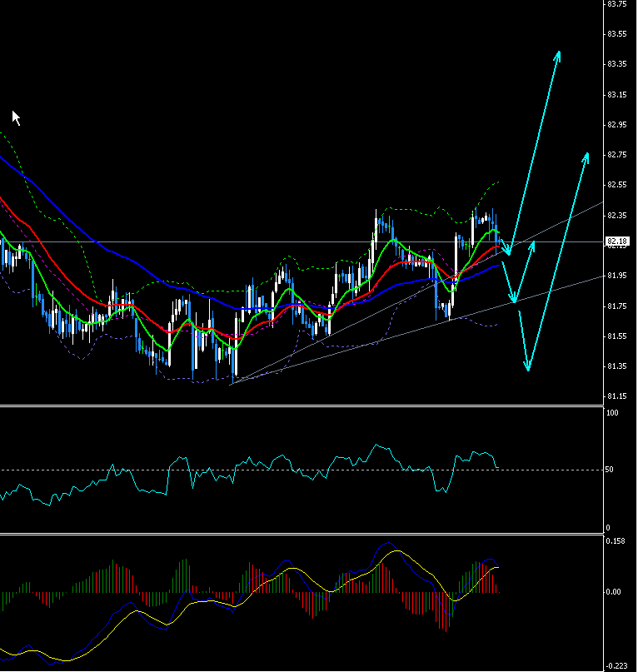The height and width of the screenshot is (672, 638).
Task: Click the RSI 100 level label
Action: click(611, 413)
